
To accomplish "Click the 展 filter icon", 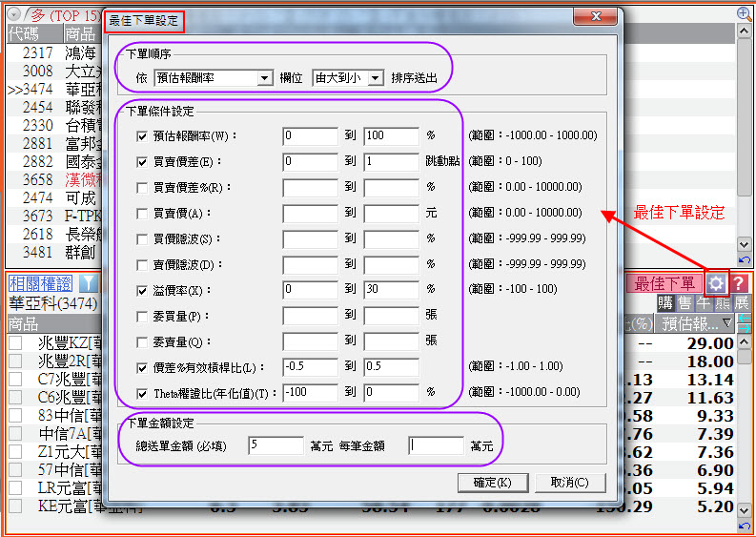I will (x=741, y=303).
